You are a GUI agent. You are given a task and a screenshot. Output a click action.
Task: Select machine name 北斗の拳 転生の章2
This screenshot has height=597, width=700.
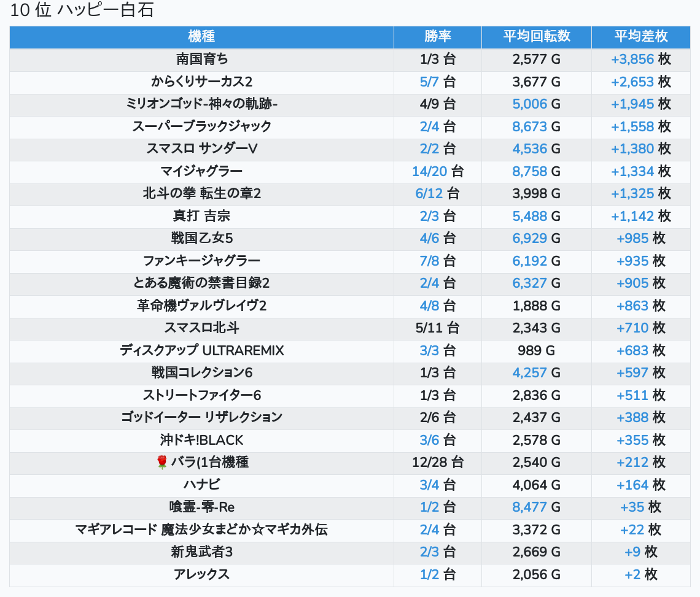click(x=202, y=194)
